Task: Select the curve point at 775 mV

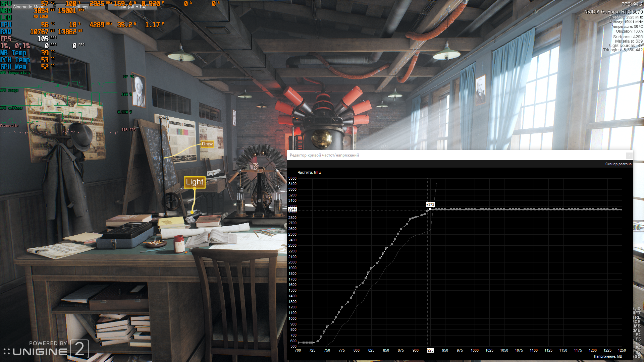Action: [x=342, y=307]
